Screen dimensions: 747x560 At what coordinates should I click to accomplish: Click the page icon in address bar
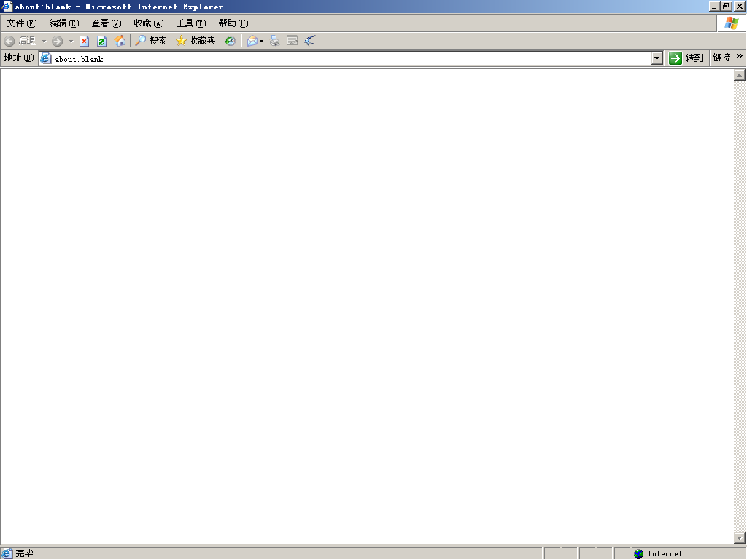[46, 58]
